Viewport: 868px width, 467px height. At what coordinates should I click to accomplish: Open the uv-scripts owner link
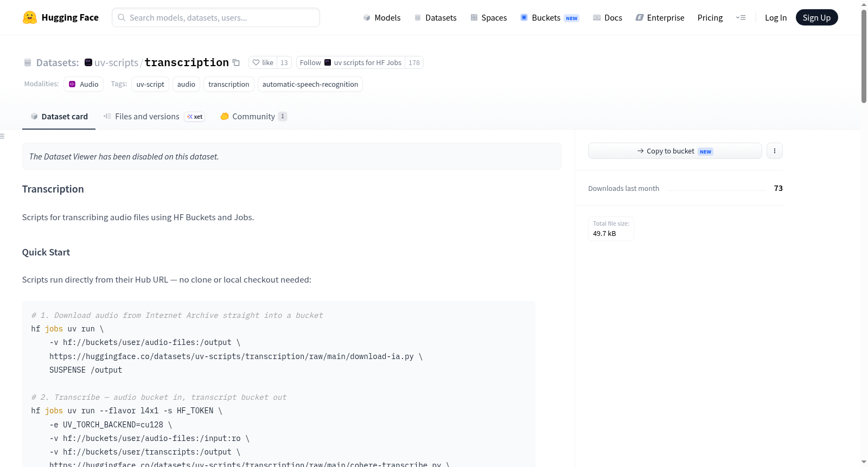tap(116, 62)
